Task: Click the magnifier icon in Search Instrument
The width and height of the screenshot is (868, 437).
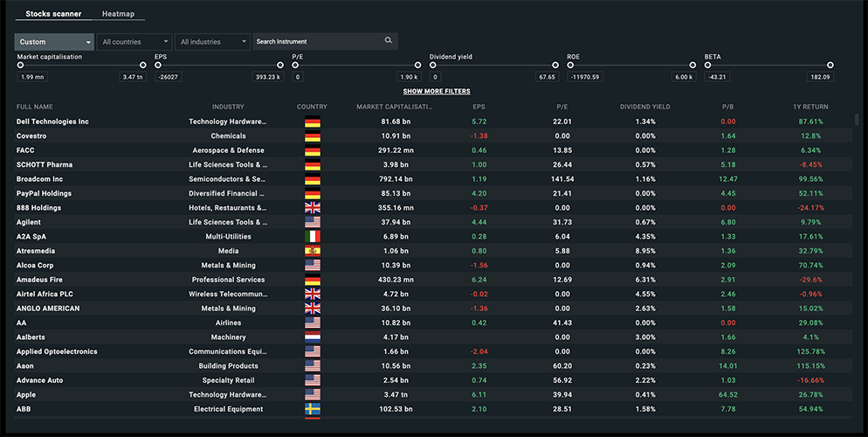Action: (389, 41)
